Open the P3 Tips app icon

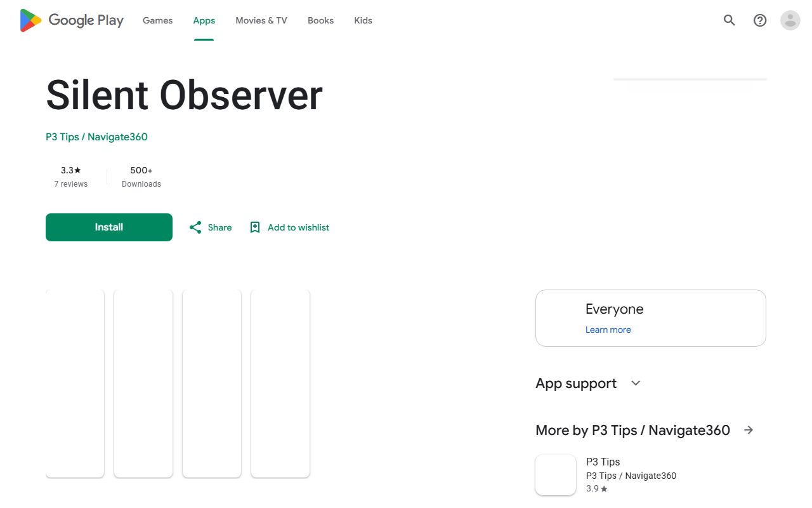(x=556, y=475)
